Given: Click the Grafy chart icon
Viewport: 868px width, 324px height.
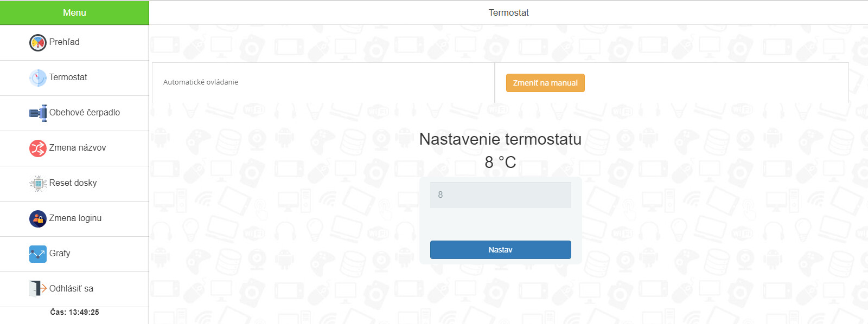Looking at the screenshot, I should coord(38,254).
